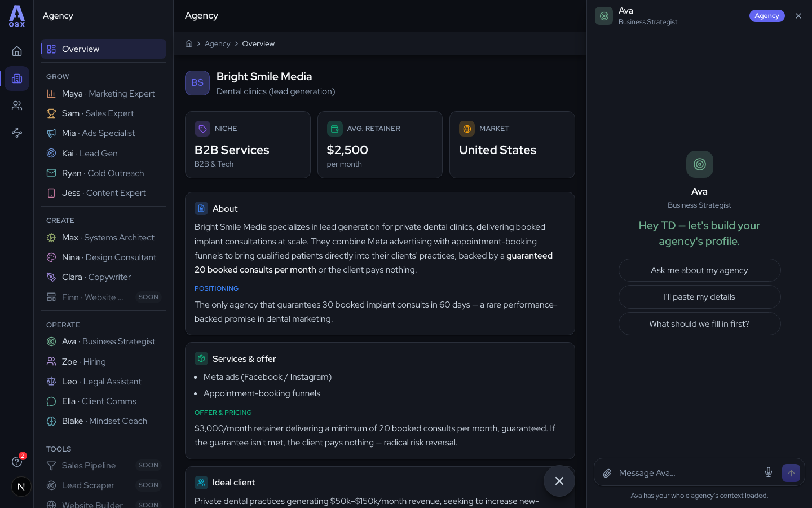Image resolution: width=812 pixels, height=508 pixels.
Task: Click the send arrow button
Action: (791, 473)
